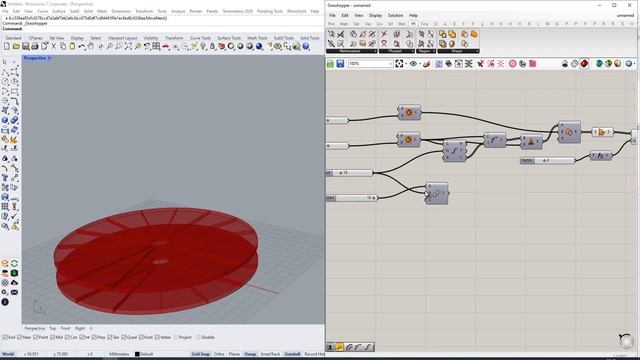The height and width of the screenshot is (360, 640).
Task: Open the dropdown arrow beside the zoom extents icon
Action: pos(405,64)
